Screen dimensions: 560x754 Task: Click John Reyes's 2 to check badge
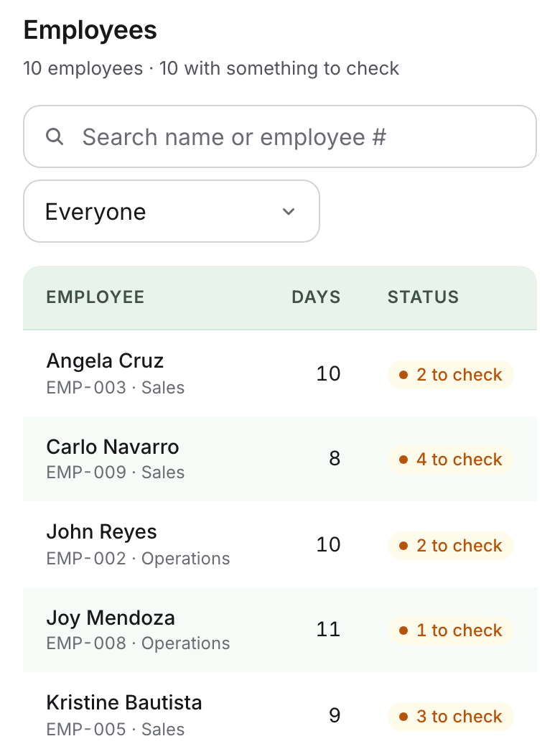(450, 545)
